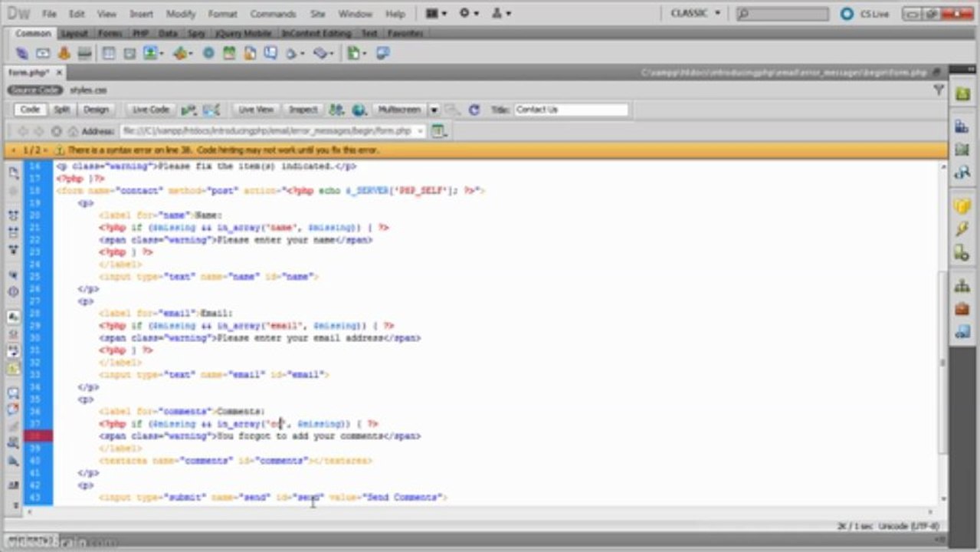
Task: Toggle Live View mode
Action: [x=256, y=110]
